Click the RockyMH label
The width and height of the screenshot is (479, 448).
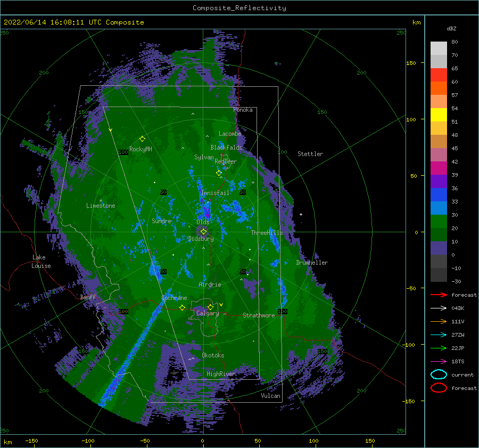(x=141, y=149)
